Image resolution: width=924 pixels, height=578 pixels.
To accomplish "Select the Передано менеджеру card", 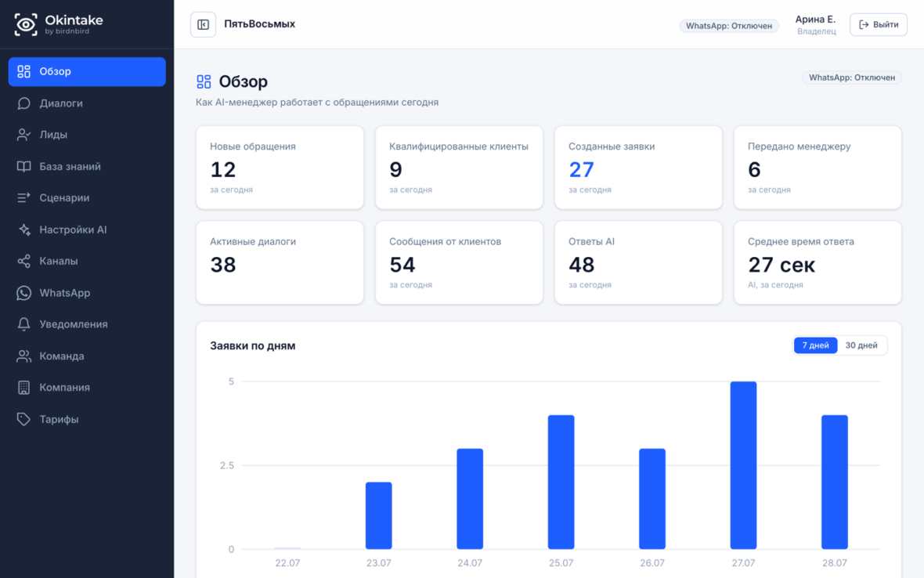I will [818, 168].
